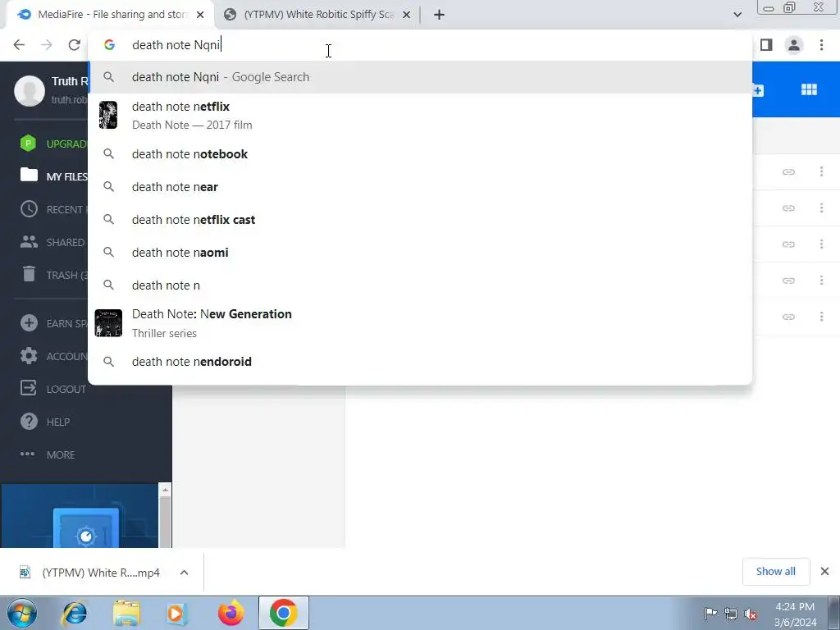Open Trash bin icon in sidebar
Viewport: 840px width, 630px height.
[x=29, y=274]
